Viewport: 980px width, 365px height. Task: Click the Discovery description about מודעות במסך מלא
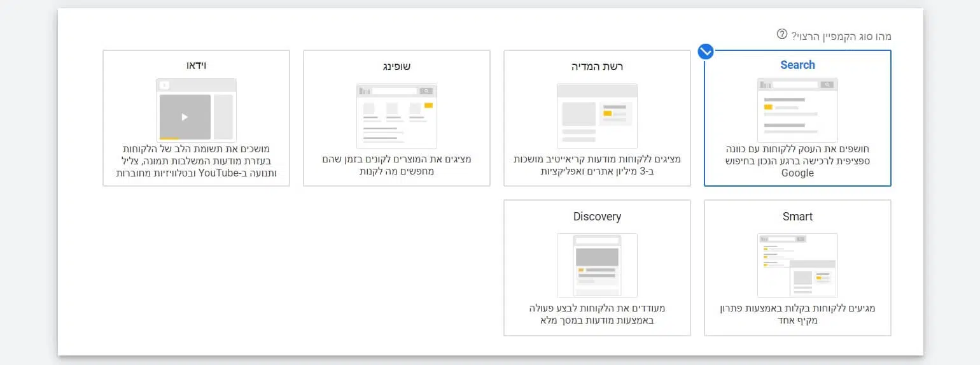597,314
